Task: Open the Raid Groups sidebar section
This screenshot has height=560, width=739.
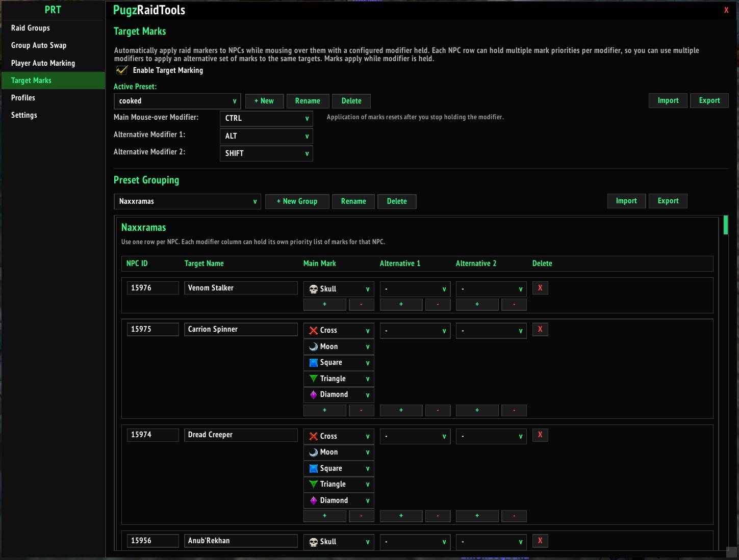Action: (x=31, y=28)
